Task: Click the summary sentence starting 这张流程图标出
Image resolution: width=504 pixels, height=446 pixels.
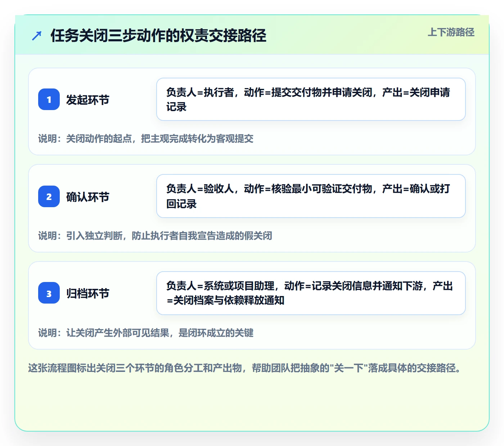Action: point(245,368)
